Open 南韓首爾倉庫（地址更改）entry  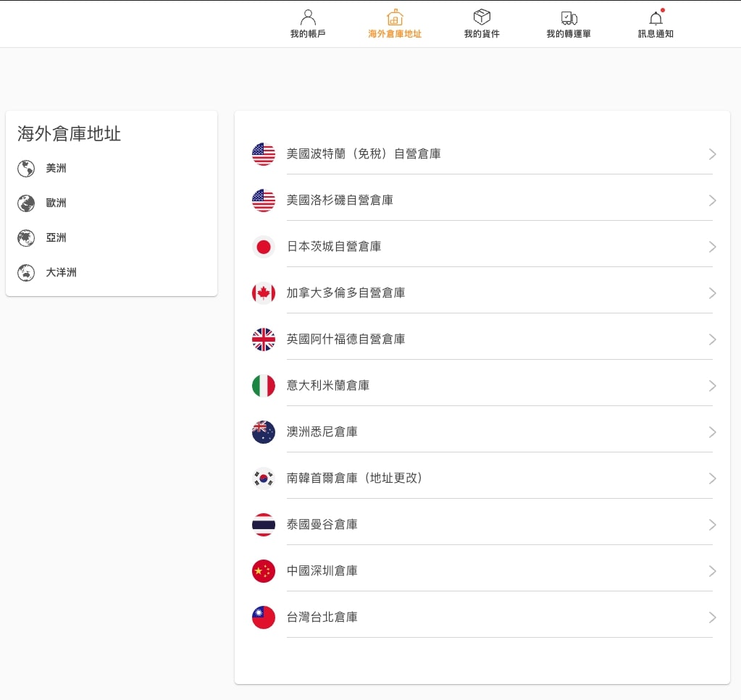(354, 478)
